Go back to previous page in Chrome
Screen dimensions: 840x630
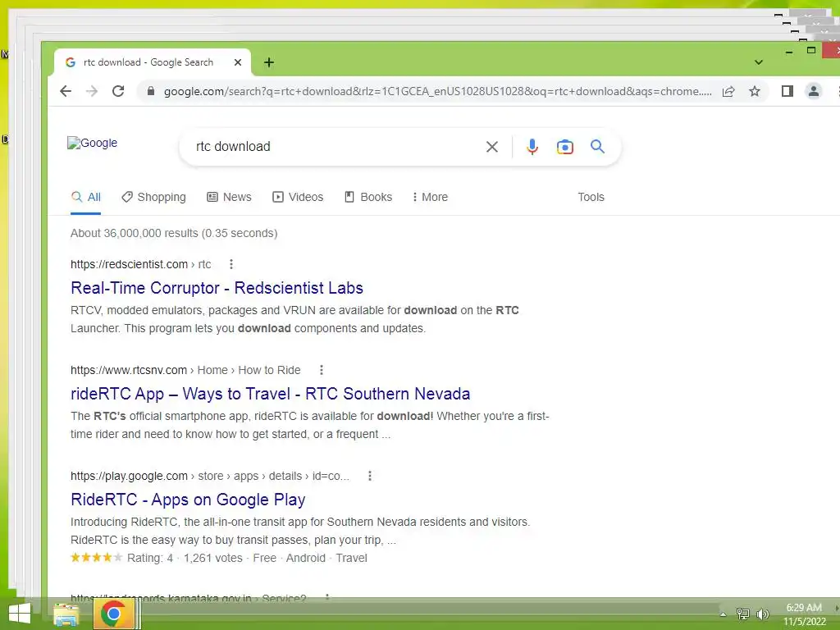66,91
